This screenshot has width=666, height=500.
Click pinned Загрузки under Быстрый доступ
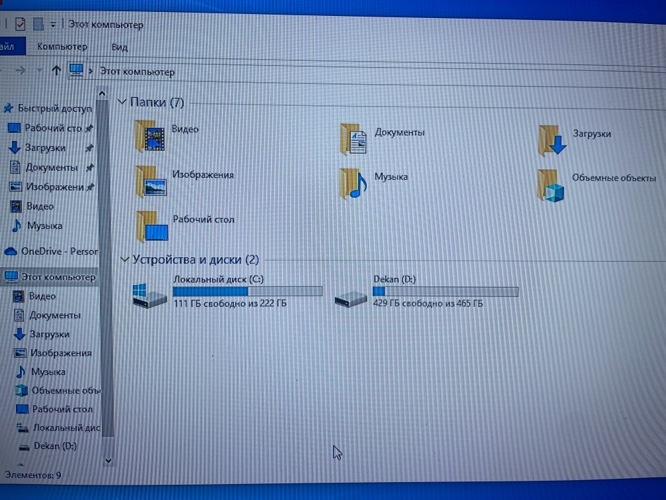click(x=50, y=148)
